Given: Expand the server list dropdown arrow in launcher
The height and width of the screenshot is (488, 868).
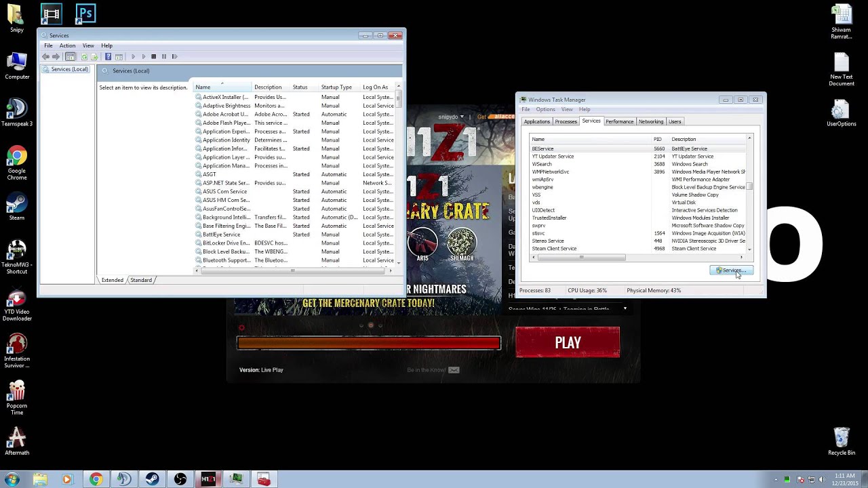Looking at the screenshot, I should [625, 309].
